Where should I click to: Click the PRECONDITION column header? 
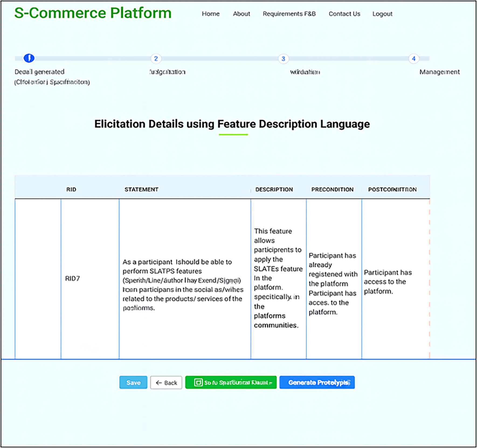point(332,189)
